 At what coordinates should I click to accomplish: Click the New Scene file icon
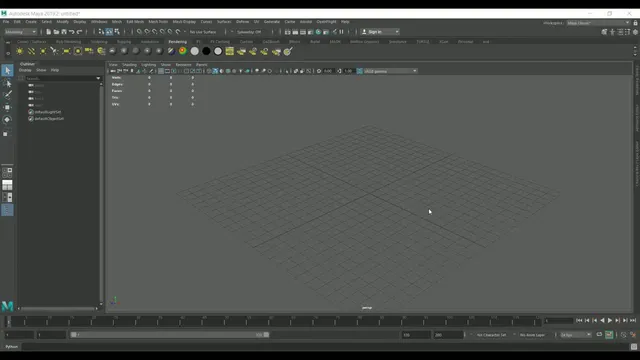(x=49, y=32)
